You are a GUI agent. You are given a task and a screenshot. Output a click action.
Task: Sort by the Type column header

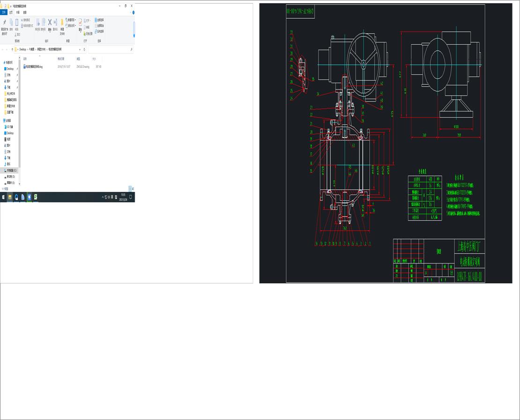(x=78, y=59)
